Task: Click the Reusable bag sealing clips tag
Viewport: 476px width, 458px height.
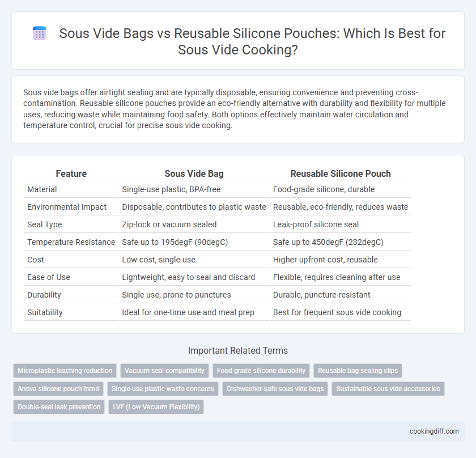Action: [x=358, y=371]
